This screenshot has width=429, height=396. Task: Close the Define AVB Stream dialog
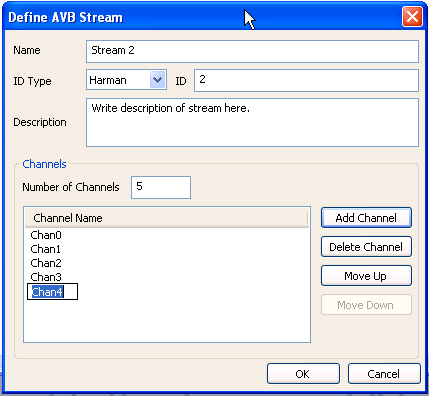pos(412,17)
